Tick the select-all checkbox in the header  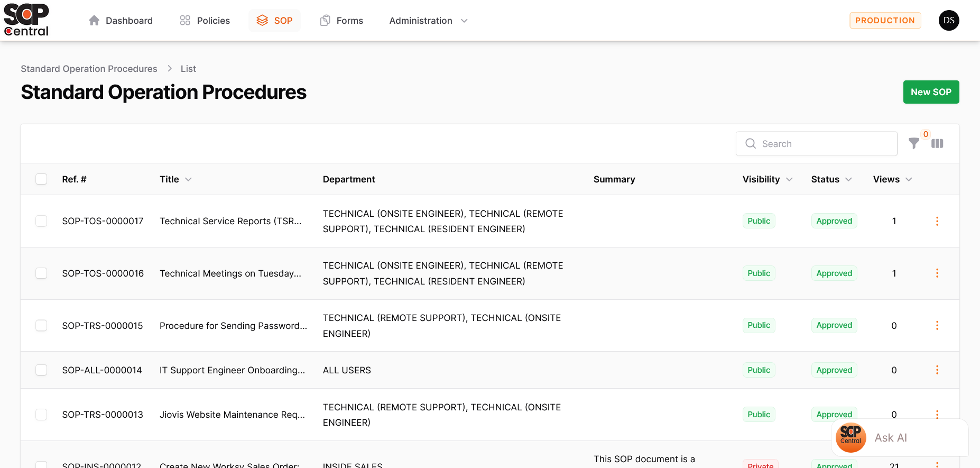41,179
